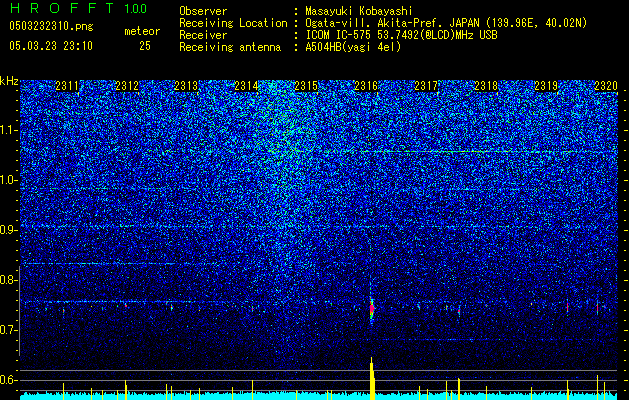Click the 2314 time marker
This screenshot has width=629, height=400.
246,86
